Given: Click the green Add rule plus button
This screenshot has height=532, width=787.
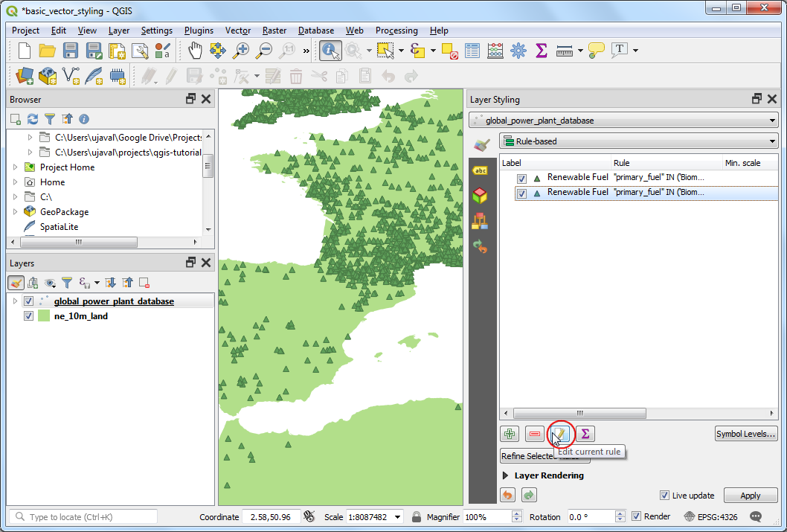Looking at the screenshot, I should pyautogui.click(x=510, y=434).
